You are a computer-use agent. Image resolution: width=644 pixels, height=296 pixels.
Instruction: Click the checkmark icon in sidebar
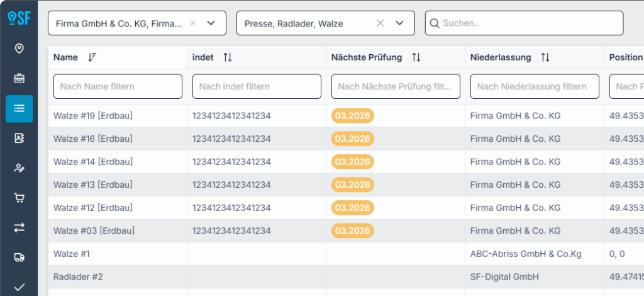tap(19, 287)
